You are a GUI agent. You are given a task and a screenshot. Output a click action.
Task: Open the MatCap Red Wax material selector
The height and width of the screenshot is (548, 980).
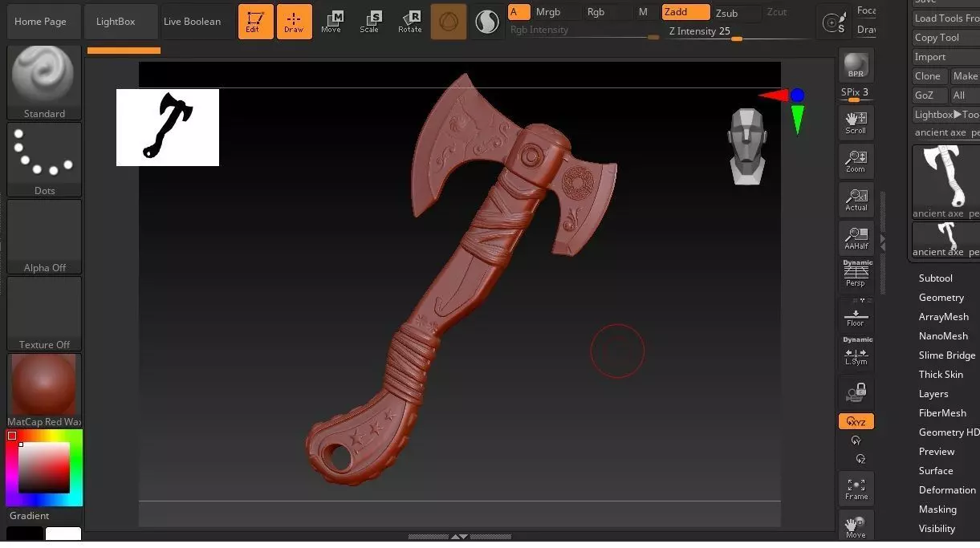[44, 391]
